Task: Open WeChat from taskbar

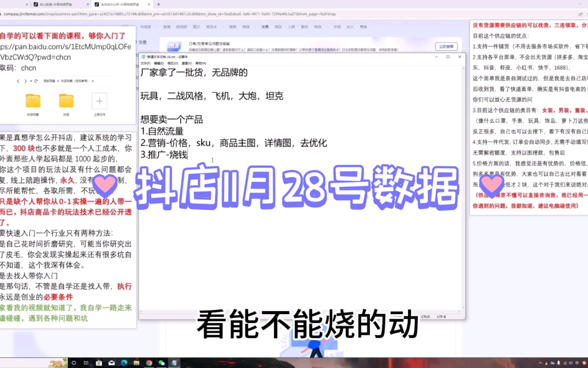Action: coord(162,363)
